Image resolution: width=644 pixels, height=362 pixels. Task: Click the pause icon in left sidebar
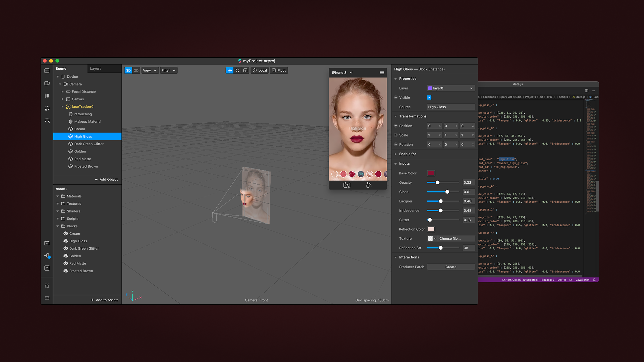pyautogui.click(x=47, y=96)
